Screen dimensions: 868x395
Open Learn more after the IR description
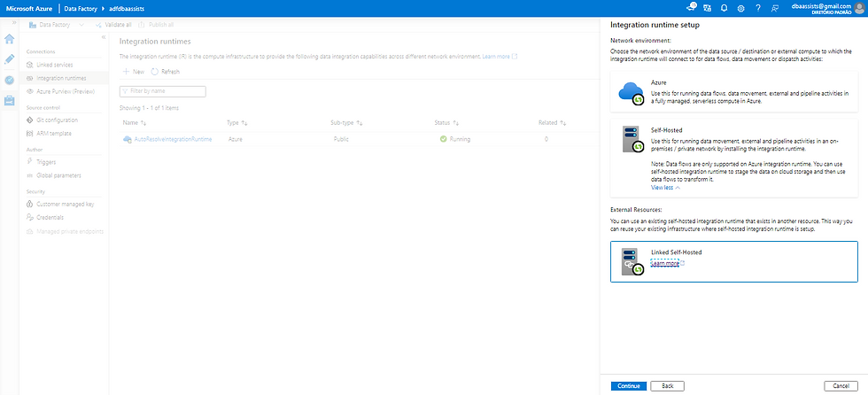click(x=500, y=57)
